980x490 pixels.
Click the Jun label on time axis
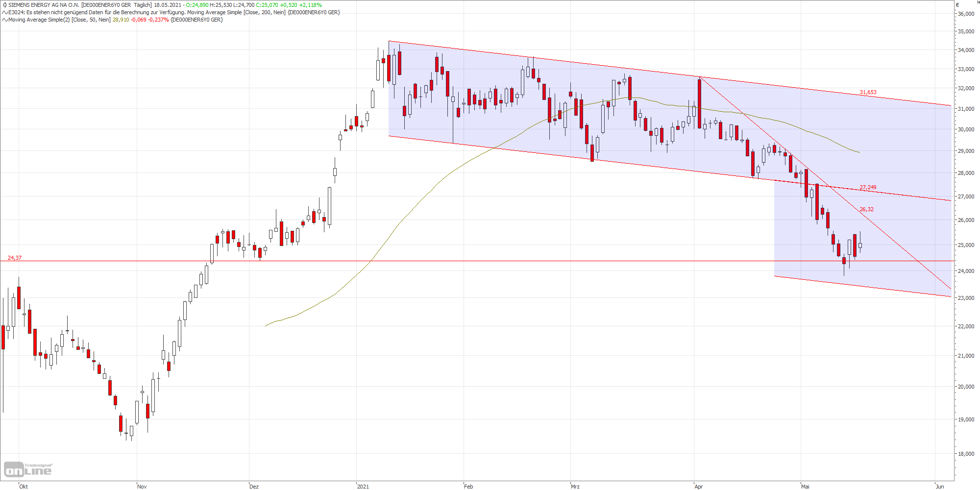click(939, 487)
